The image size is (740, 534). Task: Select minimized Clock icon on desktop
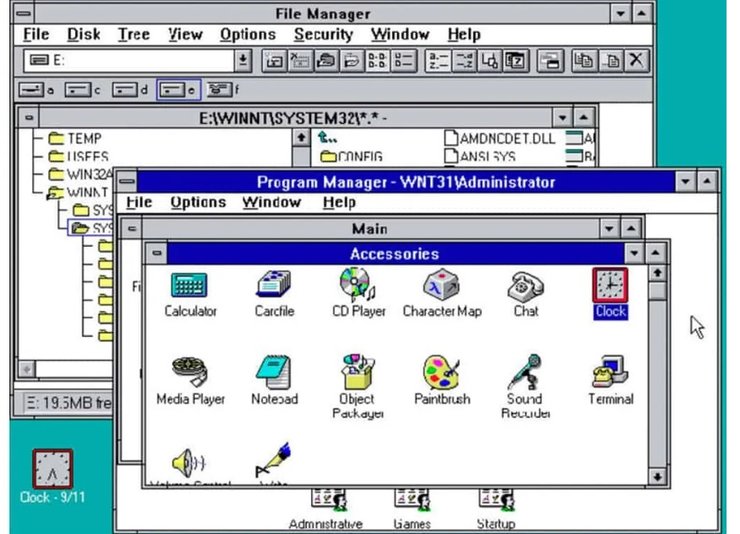(52, 468)
